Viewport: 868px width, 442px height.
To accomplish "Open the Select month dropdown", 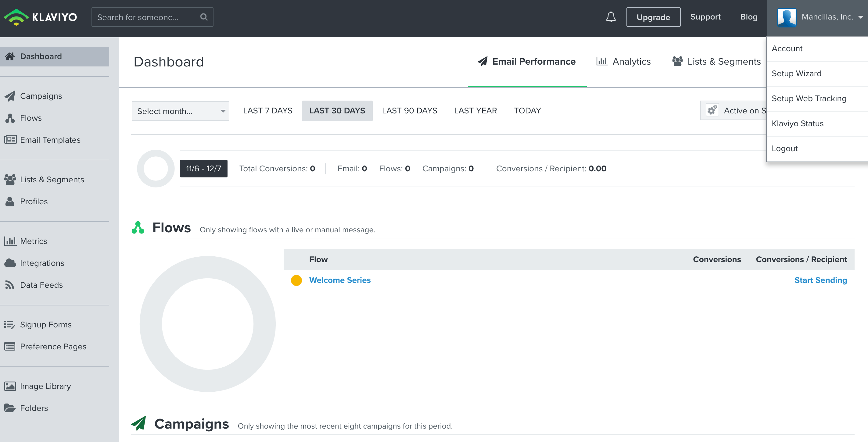I will [x=180, y=111].
